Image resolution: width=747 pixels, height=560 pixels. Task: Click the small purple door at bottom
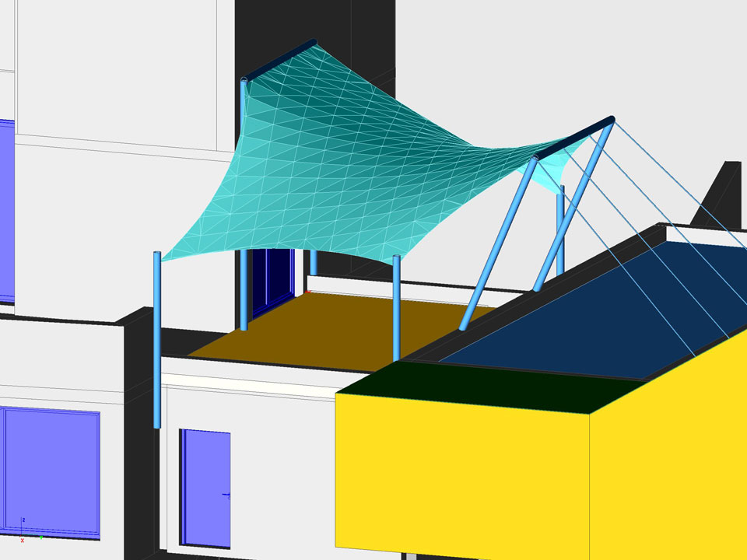(205, 486)
